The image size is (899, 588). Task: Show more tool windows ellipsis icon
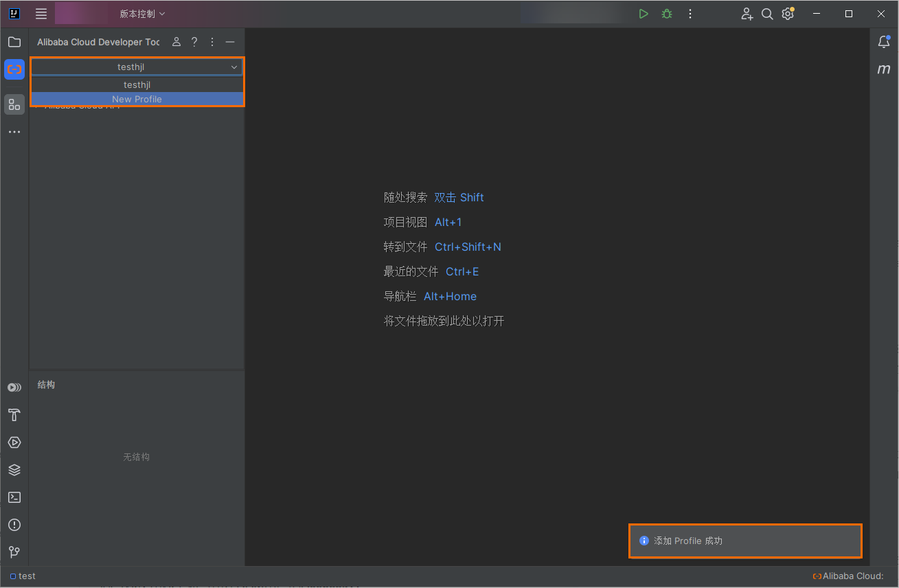coord(14,132)
